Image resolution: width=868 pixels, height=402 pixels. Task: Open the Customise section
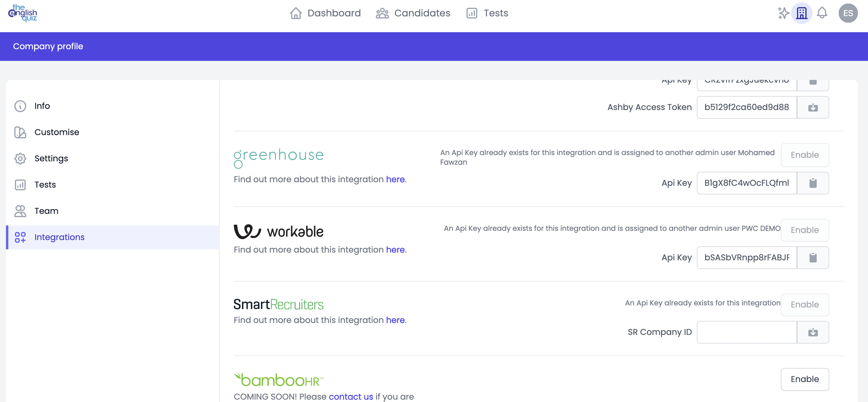click(x=57, y=132)
